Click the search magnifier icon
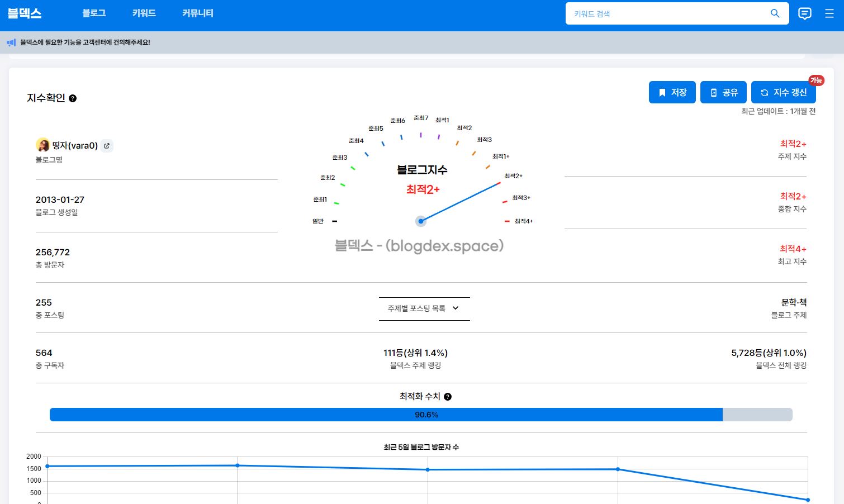 [775, 13]
